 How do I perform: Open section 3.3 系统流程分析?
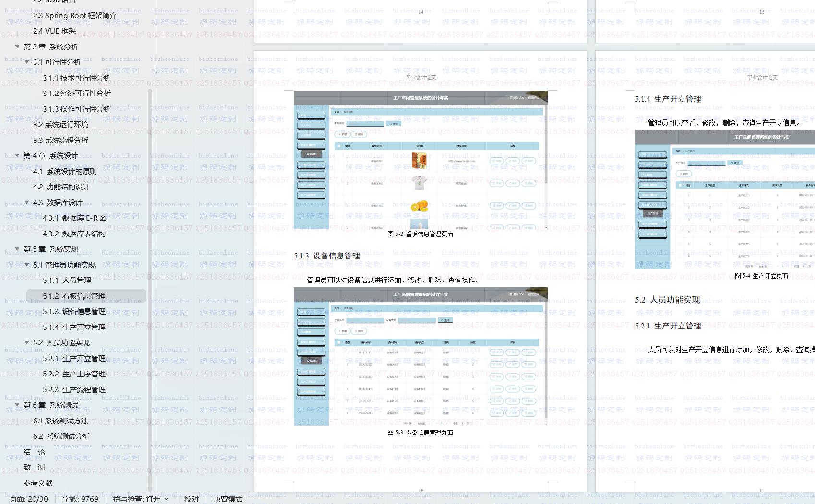click(x=60, y=140)
